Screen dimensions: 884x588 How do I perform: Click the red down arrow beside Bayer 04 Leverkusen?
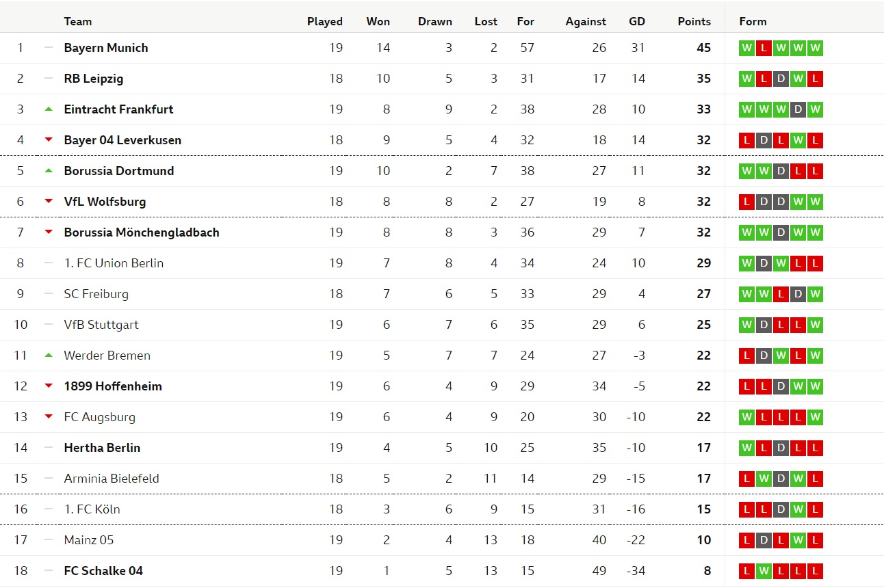tap(49, 140)
